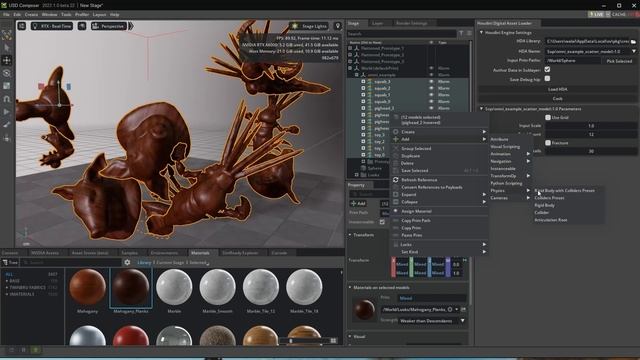Toggle Author Data in Sublayer checkbox

tap(547, 70)
